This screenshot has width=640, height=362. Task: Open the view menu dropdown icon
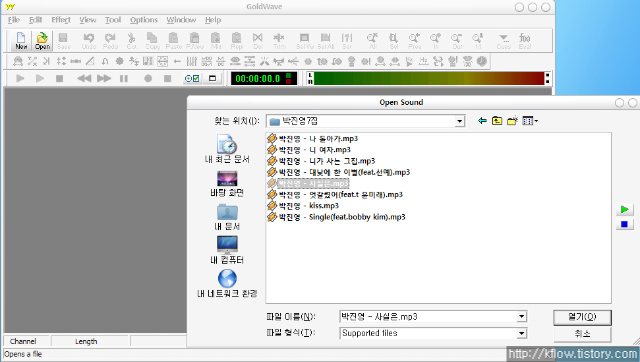[530, 121]
